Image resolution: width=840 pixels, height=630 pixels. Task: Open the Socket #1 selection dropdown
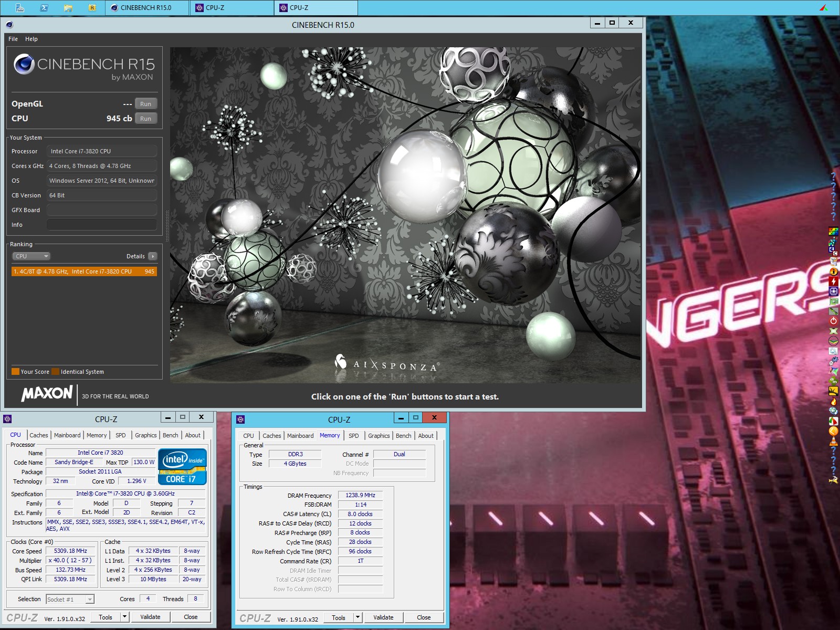pyautogui.click(x=70, y=599)
